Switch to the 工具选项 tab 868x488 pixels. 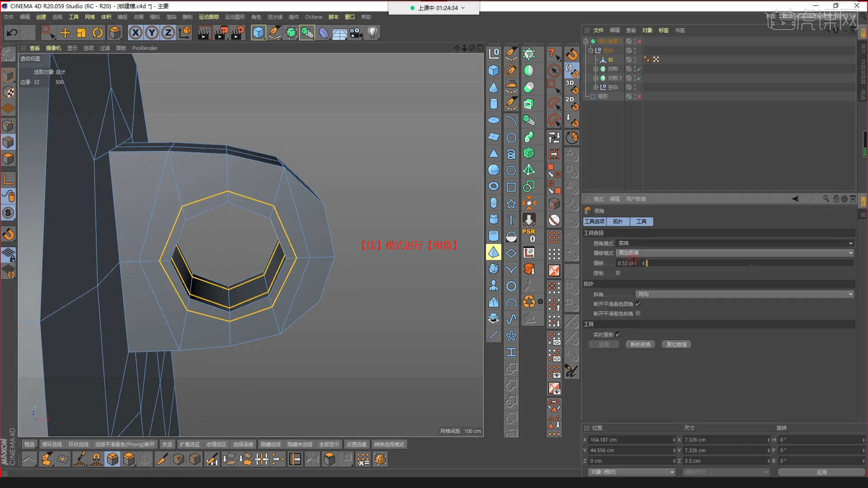point(594,221)
